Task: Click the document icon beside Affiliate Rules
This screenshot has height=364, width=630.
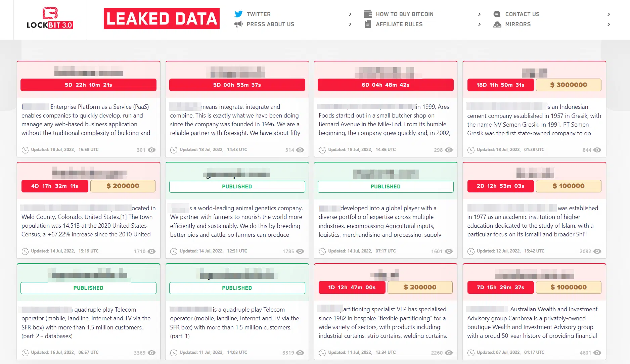Action: pyautogui.click(x=368, y=24)
